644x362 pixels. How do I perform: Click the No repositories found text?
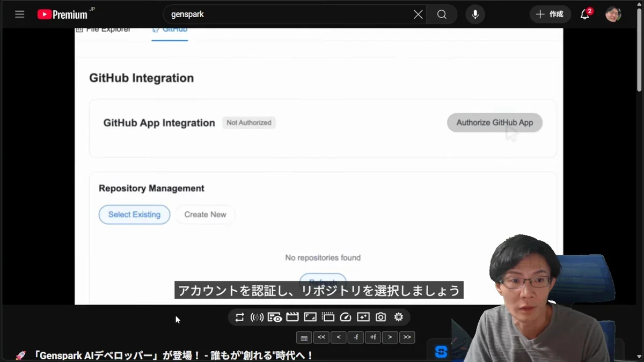[x=323, y=258]
